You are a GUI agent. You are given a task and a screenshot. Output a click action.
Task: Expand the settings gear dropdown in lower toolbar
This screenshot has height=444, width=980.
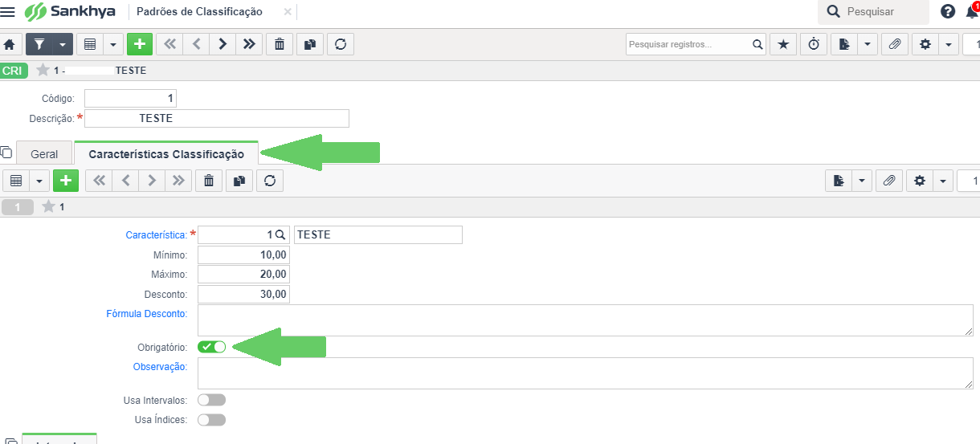coord(942,181)
